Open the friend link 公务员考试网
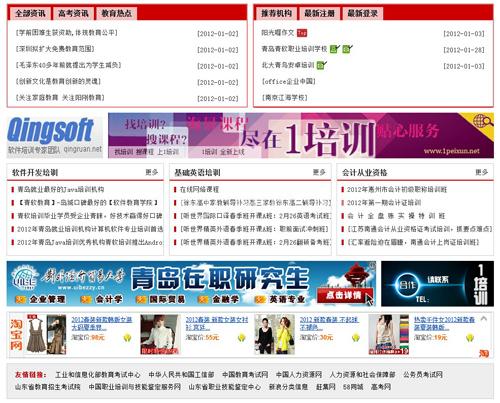Viewport: 500px width, 403px height. 423,375
